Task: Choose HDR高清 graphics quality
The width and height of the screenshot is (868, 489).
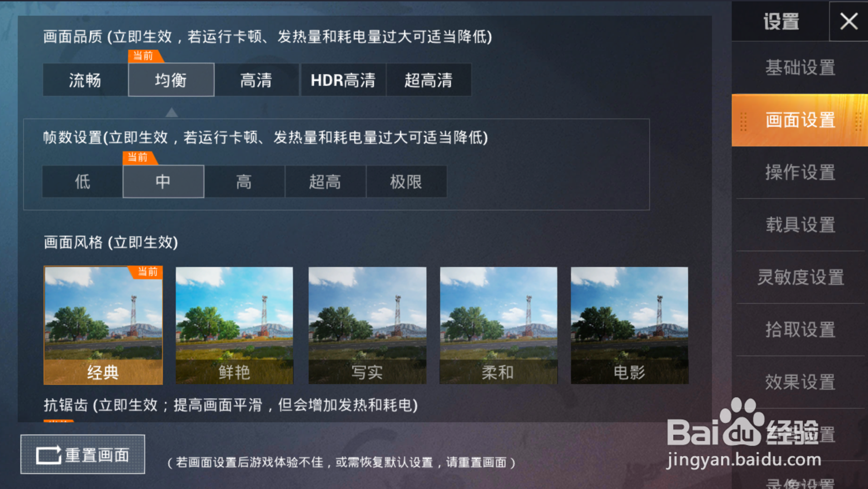Action: point(343,80)
